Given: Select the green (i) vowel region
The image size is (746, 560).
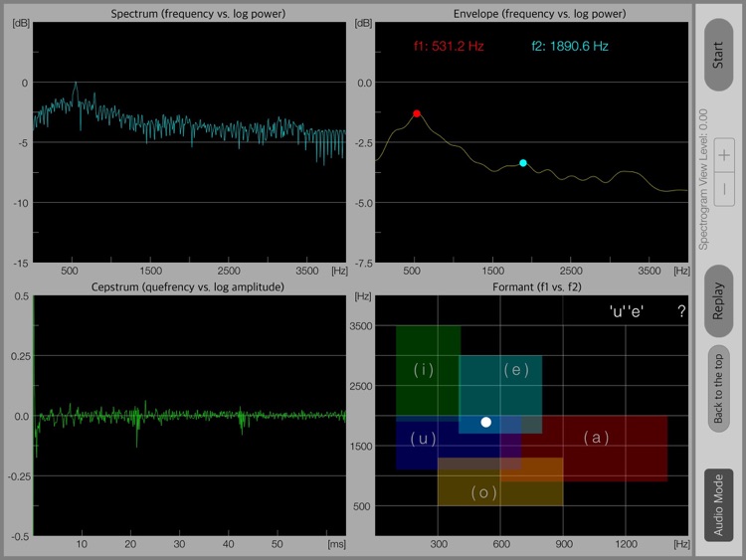Looking at the screenshot, I should point(425,370).
